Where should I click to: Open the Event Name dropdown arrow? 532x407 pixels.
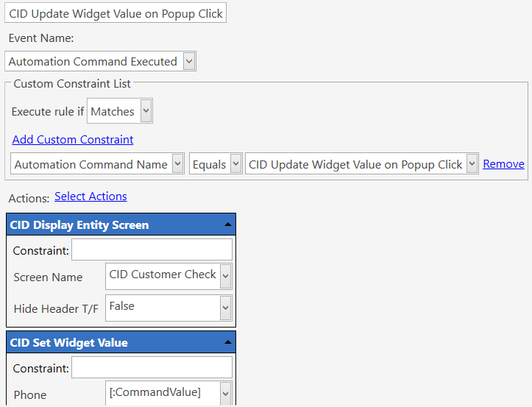[x=189, y=61]
